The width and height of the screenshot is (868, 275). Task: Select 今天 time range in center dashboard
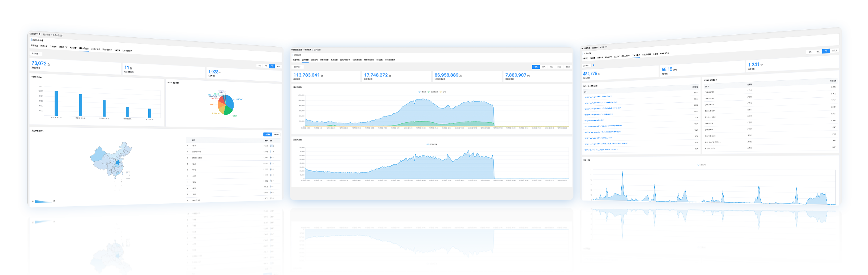tap(536, 67)
